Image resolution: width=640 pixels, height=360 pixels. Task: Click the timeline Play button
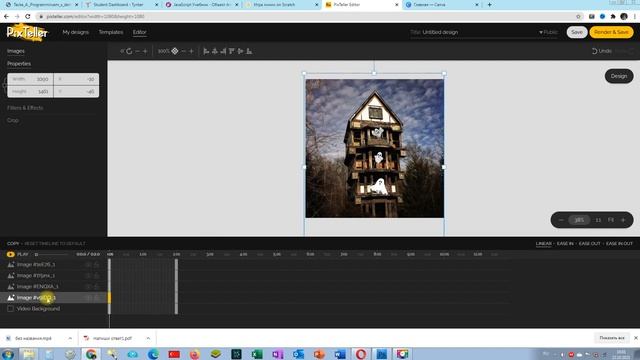(18, 254)
